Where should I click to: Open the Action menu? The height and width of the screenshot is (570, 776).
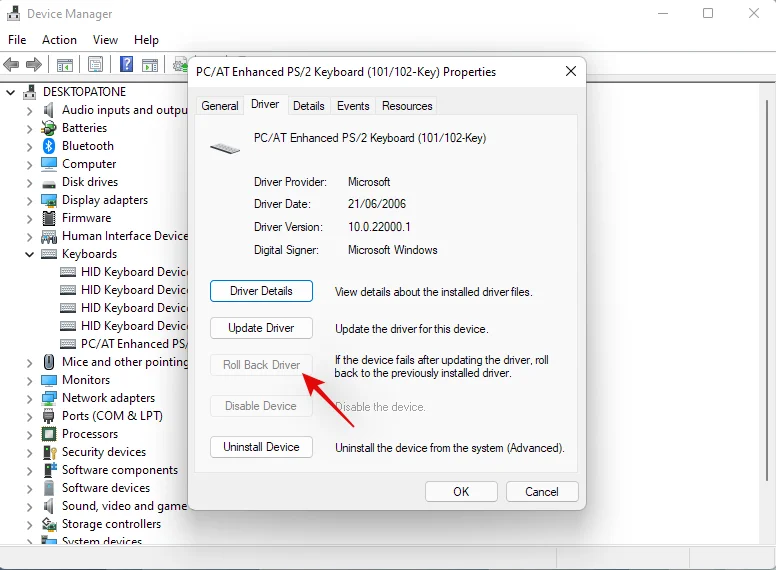click(x=59, y=40)
